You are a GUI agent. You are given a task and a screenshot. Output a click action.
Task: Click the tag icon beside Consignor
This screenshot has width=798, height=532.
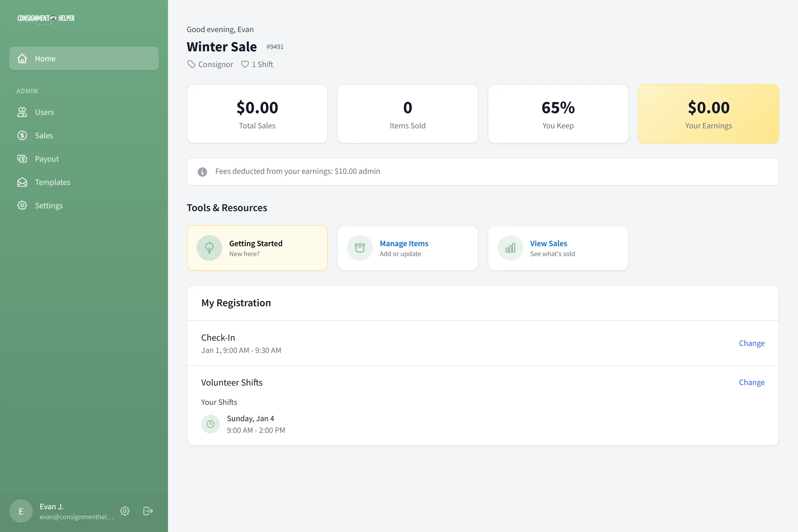[191, 64]
